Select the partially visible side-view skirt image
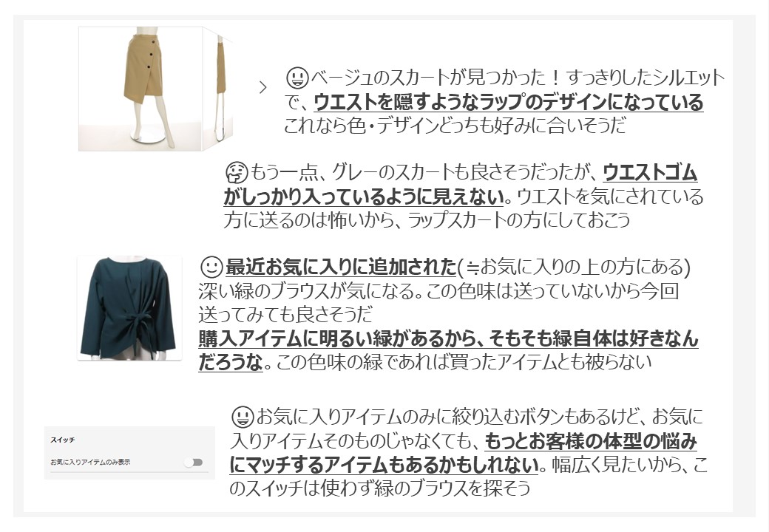769x532 pixels. [x=219, y=89]
